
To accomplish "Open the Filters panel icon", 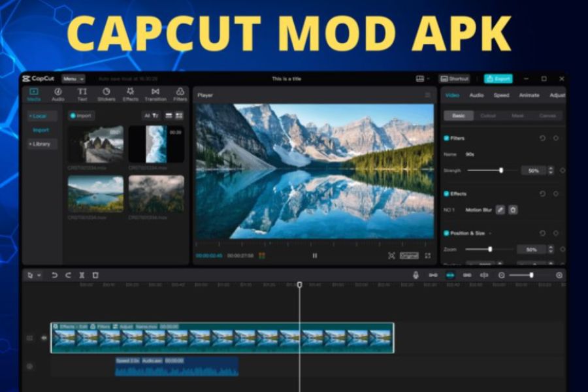I will tap(180, 91).
